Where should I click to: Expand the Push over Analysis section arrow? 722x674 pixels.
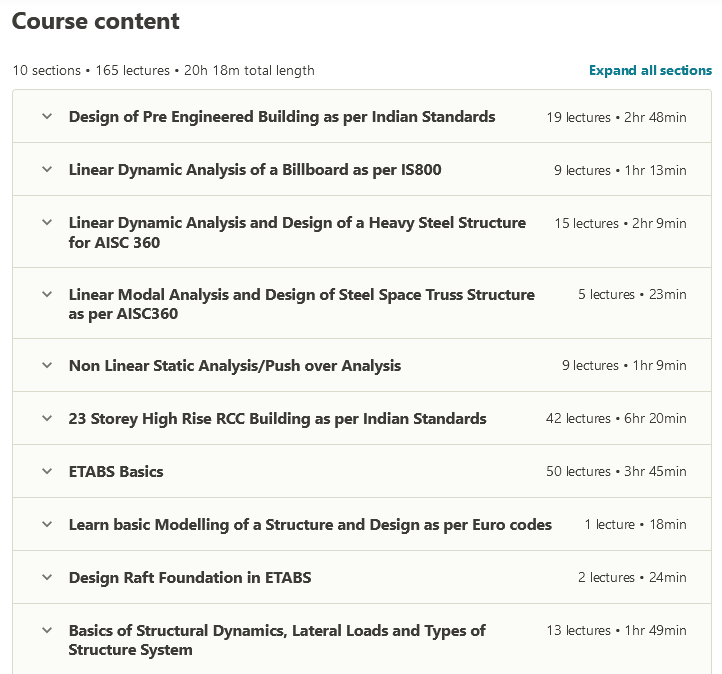coord(46,365)
